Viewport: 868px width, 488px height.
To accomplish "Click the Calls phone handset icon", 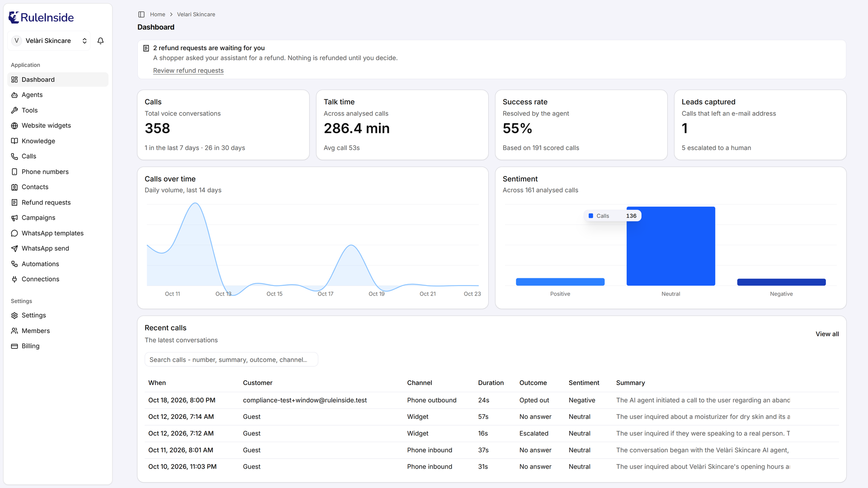I will point(14,156).
